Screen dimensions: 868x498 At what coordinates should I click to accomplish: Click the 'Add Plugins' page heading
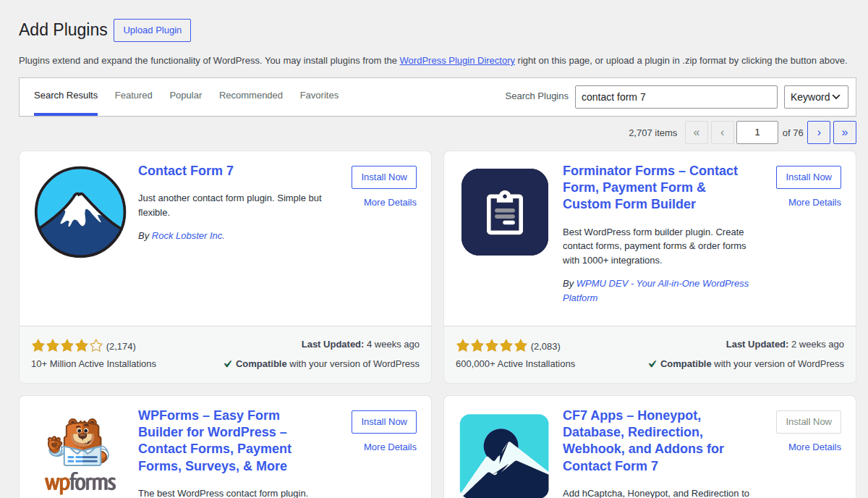tap(63, 30)
